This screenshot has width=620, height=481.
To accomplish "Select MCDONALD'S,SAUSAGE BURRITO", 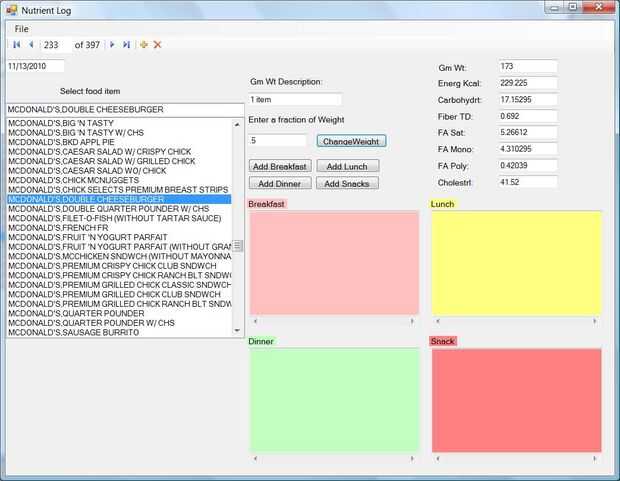I will pos(119,333).
